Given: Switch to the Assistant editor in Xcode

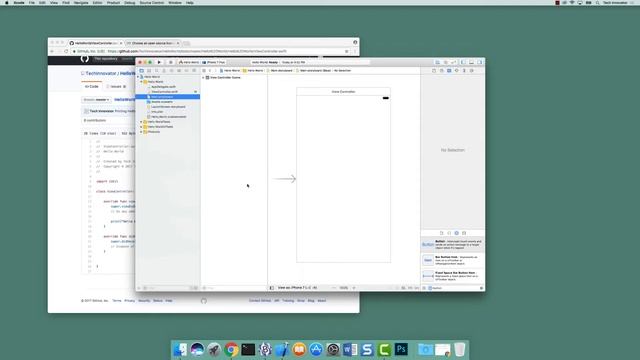Looking at the screenshot, I should 446,62.
